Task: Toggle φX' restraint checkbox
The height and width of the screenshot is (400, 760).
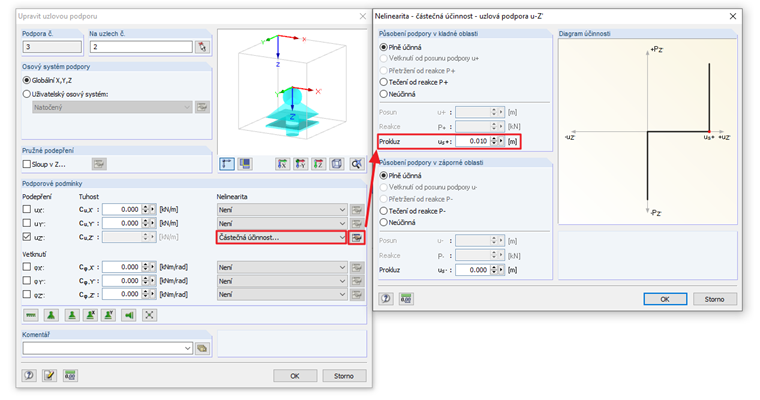Action: 27,267
